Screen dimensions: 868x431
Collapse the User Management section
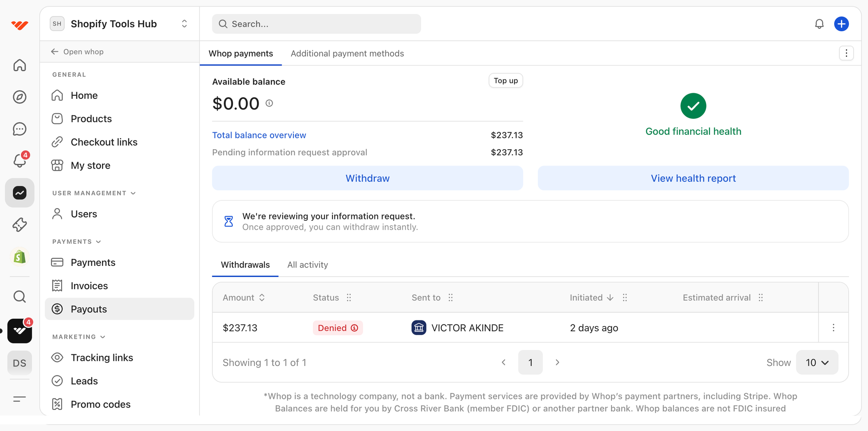[94, 193]
